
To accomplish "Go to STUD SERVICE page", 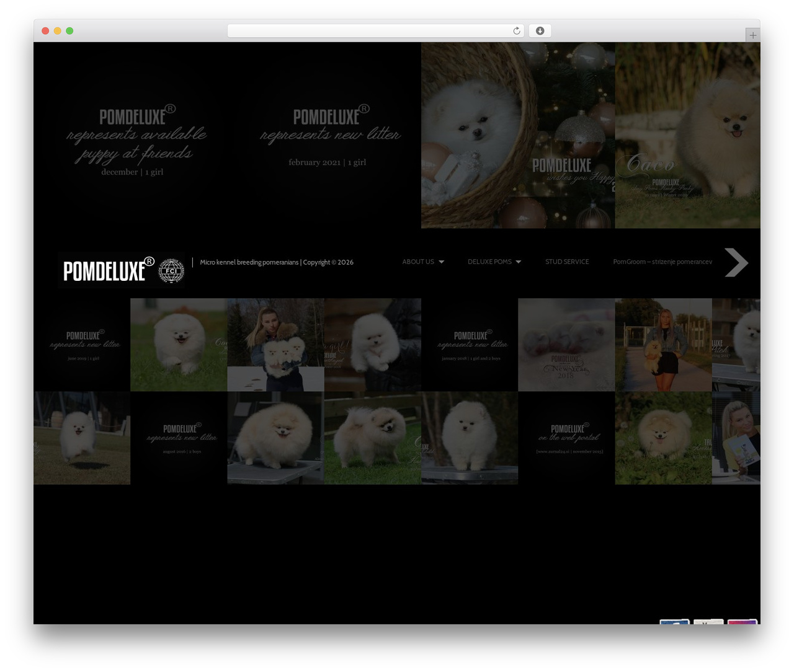I will pos(567,262).
